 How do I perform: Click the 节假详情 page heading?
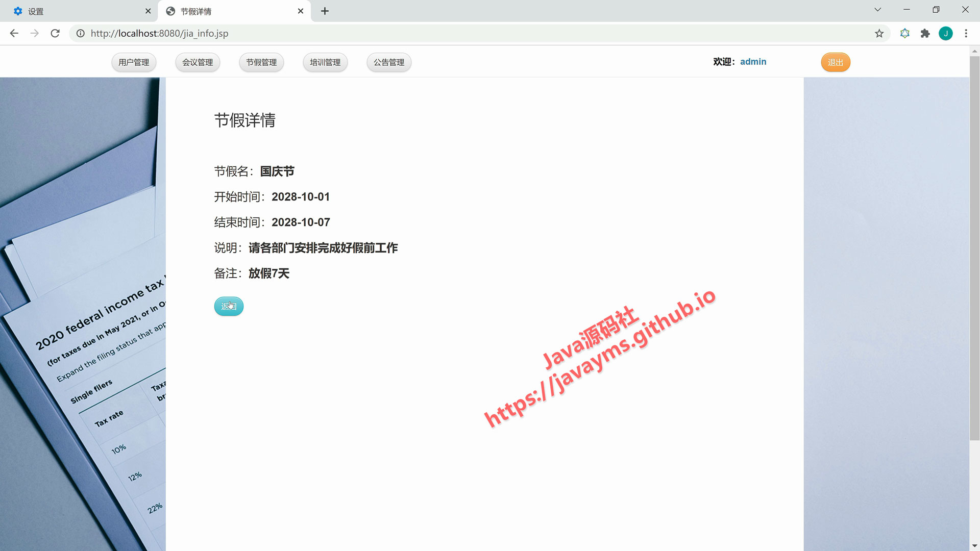pos(244,120)
